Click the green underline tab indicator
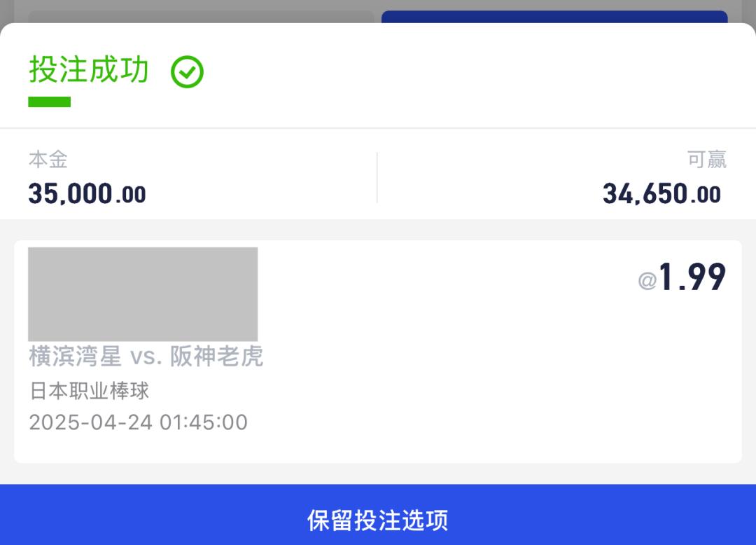This screenshot has width=756, height=545. click(49, 102)
